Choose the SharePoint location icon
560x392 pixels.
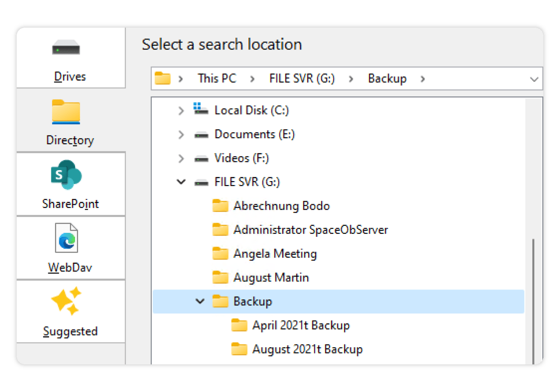click(66, 175)
